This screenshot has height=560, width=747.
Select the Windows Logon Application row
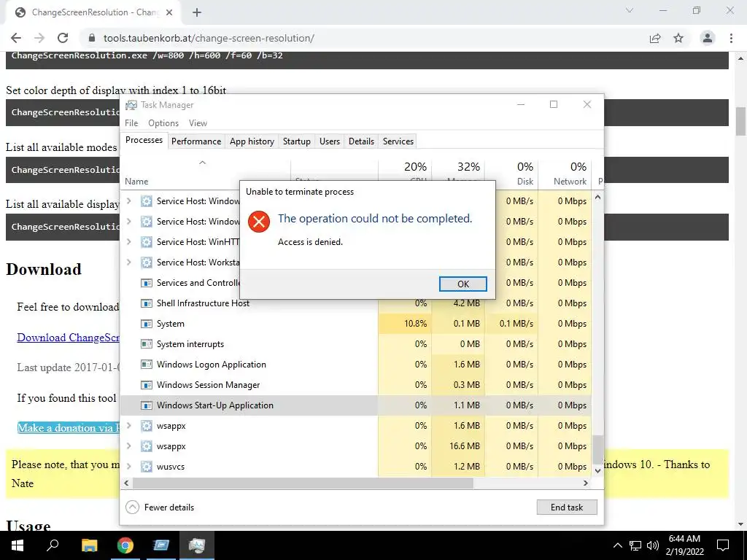355,365
